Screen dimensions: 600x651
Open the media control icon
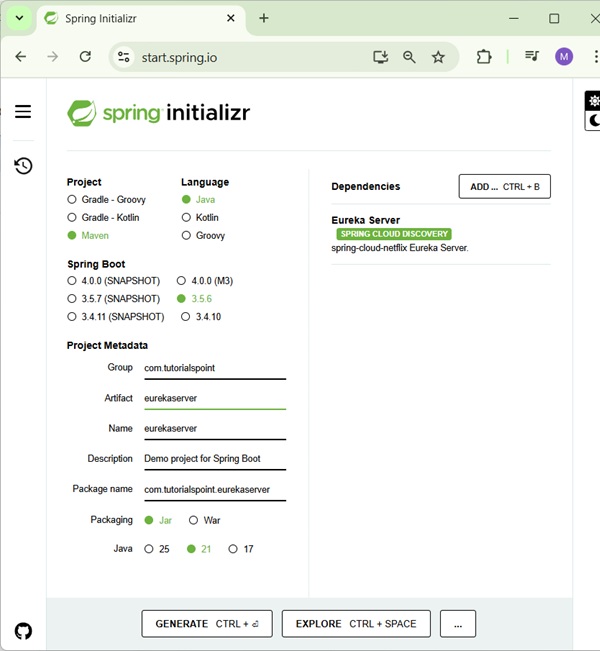click(x=531, y=56)
